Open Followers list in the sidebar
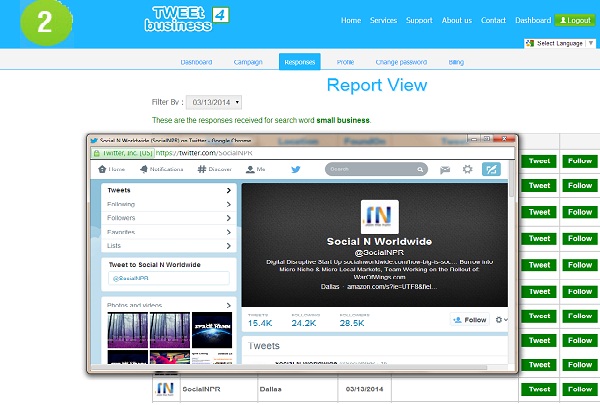This screenshot has height=405, width=600. (169, 218)
